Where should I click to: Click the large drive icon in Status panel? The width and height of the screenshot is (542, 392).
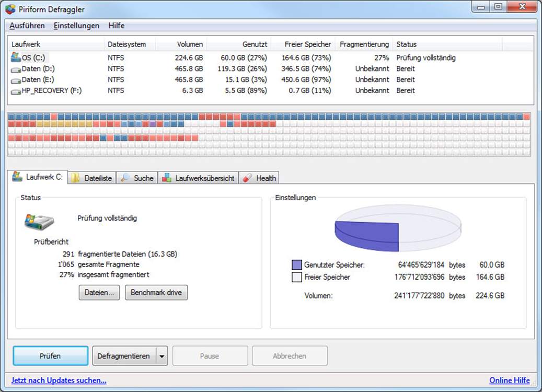pos(39,222)
